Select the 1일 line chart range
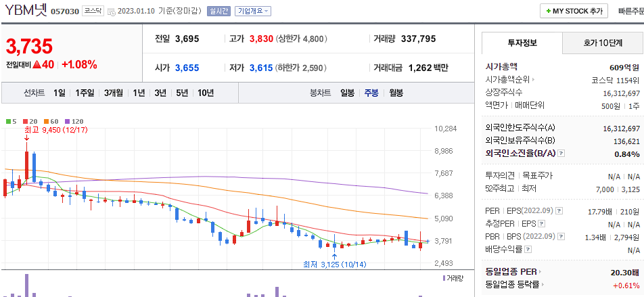Screen dimensions: 644x297 [x=59, y=93]
